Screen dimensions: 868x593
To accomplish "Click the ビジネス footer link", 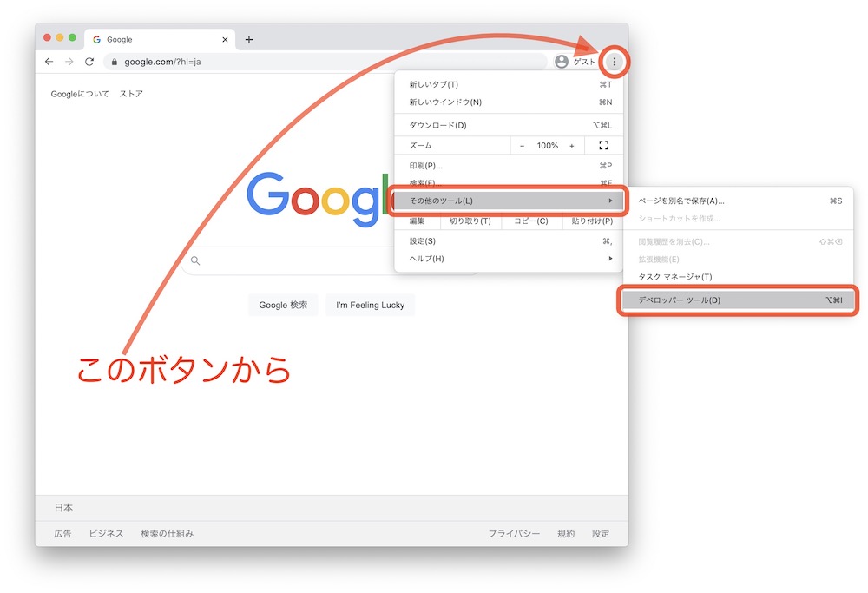I will coord(106,534).
